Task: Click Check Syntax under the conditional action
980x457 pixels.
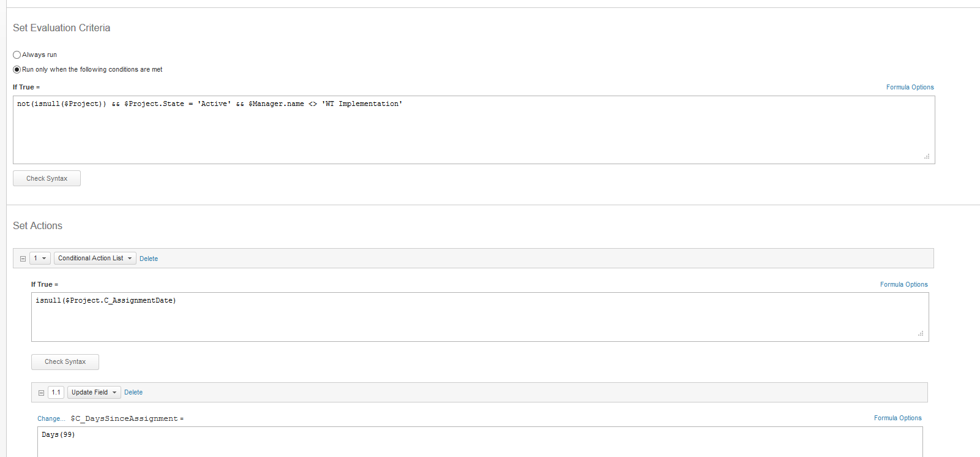Action: pyautogui.click(x=65, y=361)
